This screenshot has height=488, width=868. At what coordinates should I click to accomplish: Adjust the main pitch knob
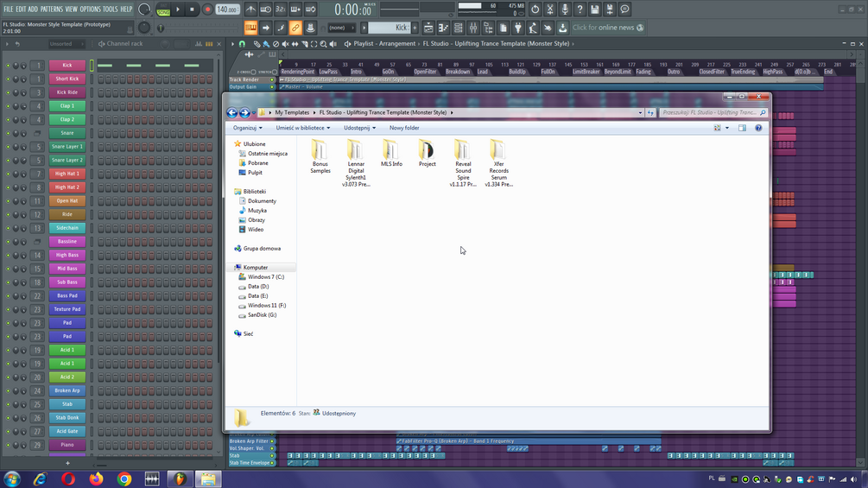[144, 27]
